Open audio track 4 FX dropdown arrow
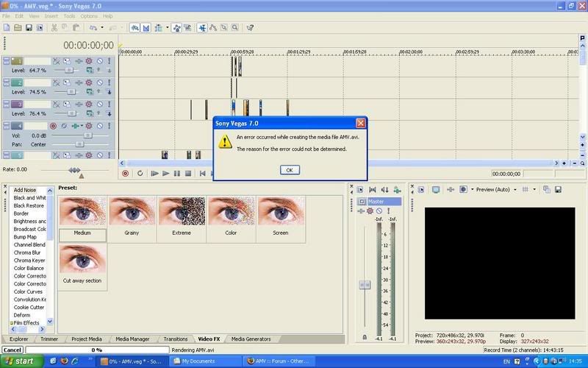Screen dimensions: 588x368 82,126
